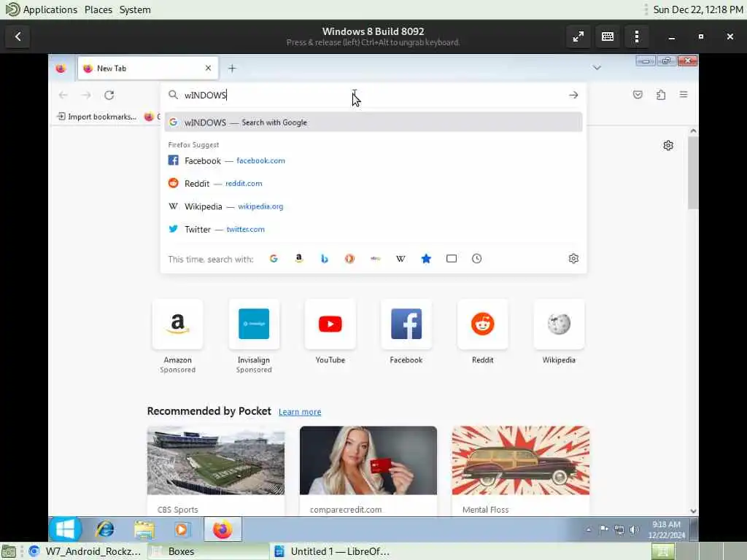Screen dimensions: 747x560
Task: Switch to Untitled 1 LibreOffice window
Action: 333,551
